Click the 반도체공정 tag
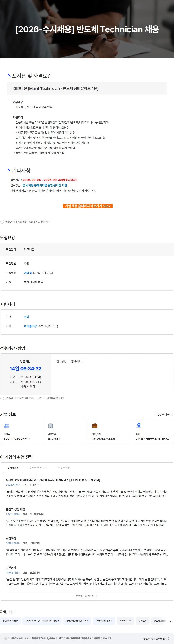174x644 pixels. [x=159, y=621]
